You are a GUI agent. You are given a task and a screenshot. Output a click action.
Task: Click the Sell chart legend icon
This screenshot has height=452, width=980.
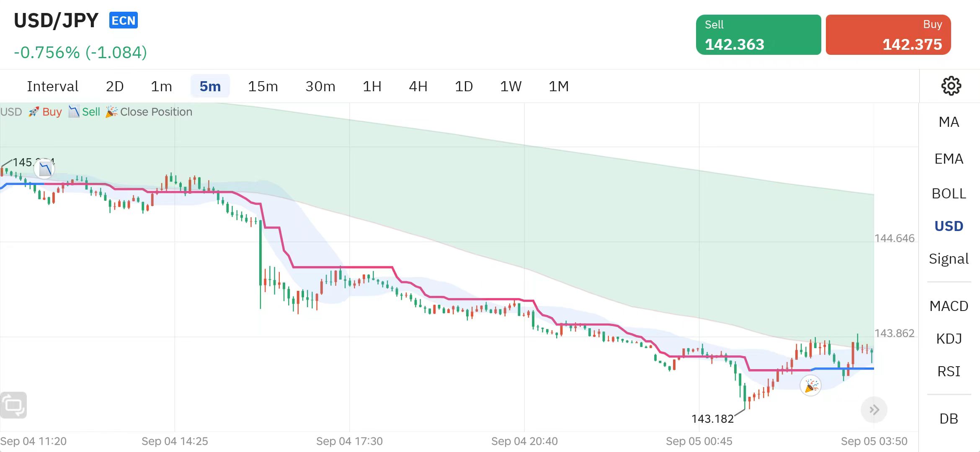pos(74,112)
